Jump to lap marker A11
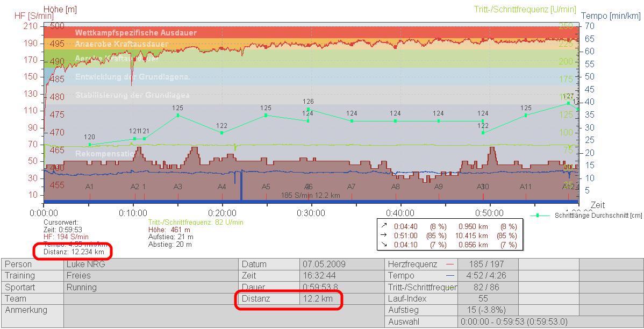The width and height of the screenshot is (644, 329). (525, 187)
